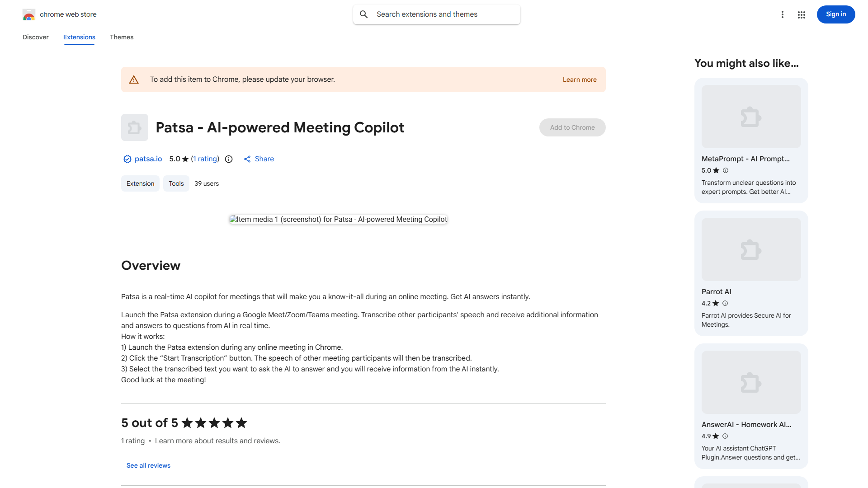Image resolution: width=868 pixels, height=488 pixels.
Task: Open the Google apps grid
Action: click(802, 15)
